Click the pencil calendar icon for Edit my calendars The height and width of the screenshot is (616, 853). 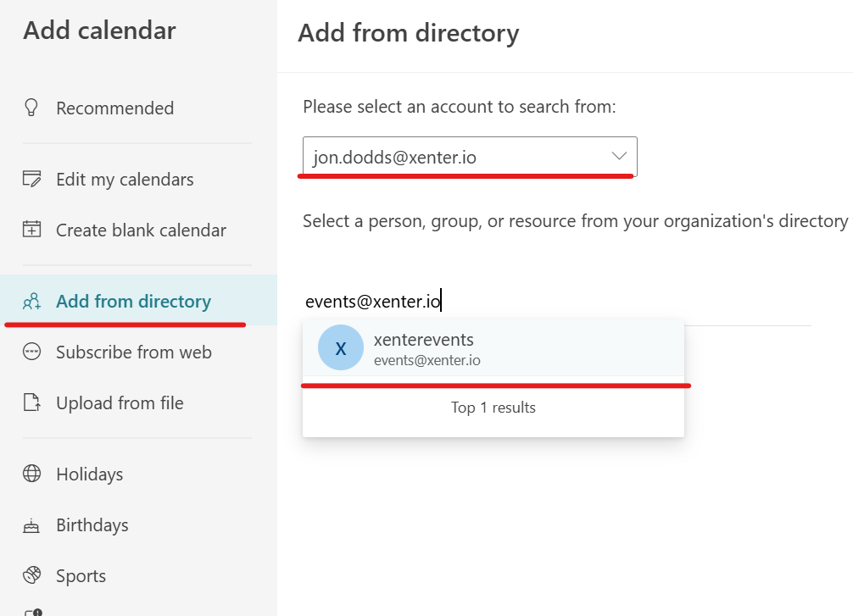coord(31,179)
